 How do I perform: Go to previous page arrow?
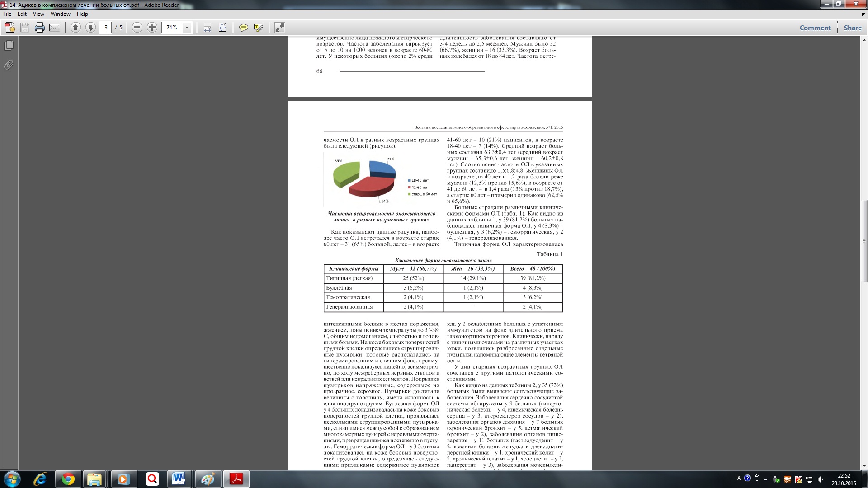75,28
